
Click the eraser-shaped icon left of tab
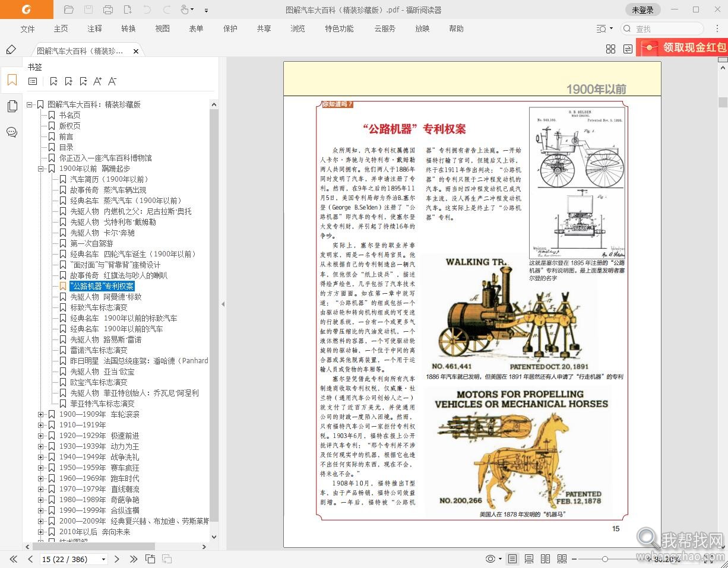[11, 50]
